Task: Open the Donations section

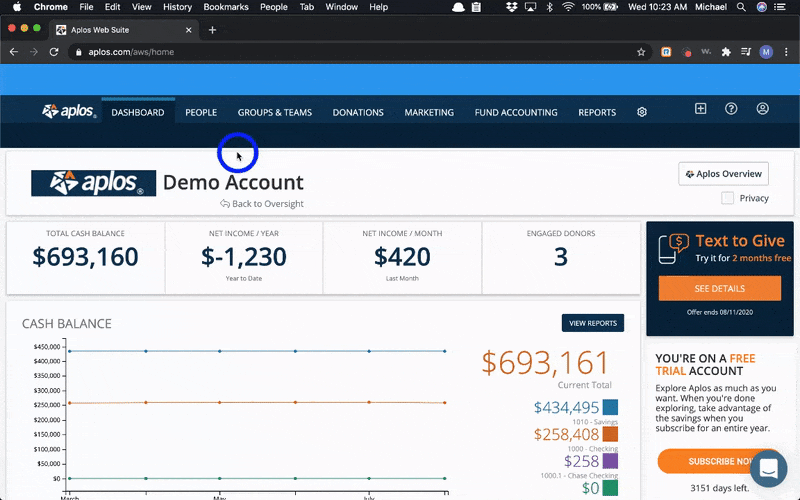Action: 358,112
